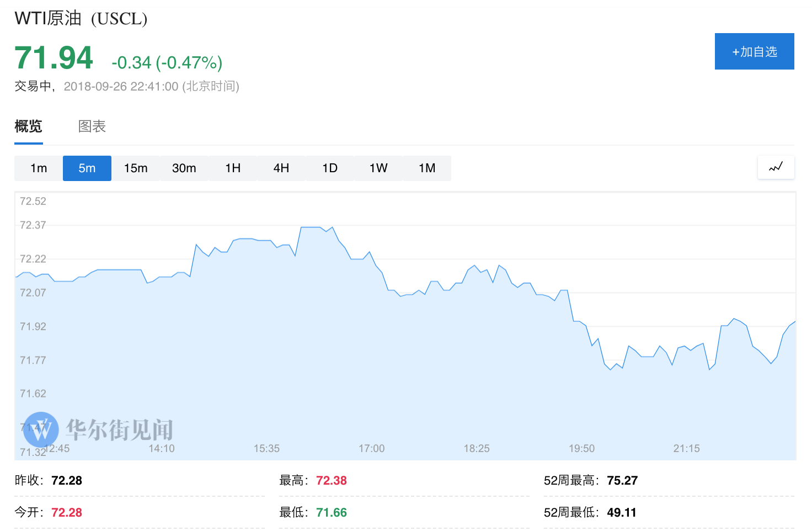Viewport: 812px width, 531px height.
Task: Select the 1m interval
Action: [39, 168]
